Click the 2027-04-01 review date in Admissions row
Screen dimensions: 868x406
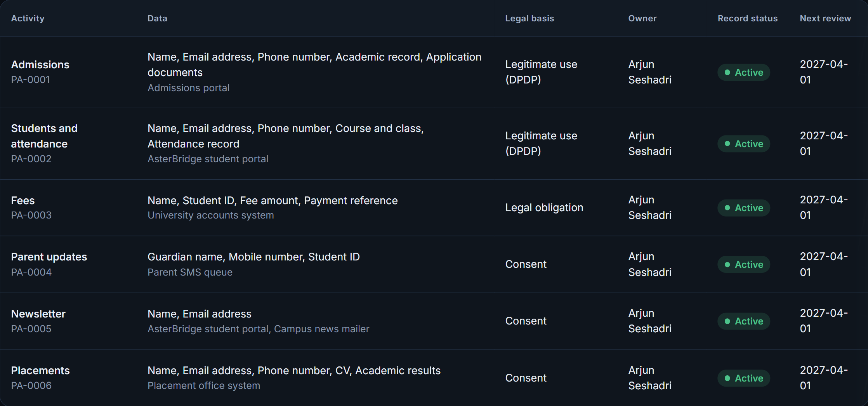pos(824,72)
